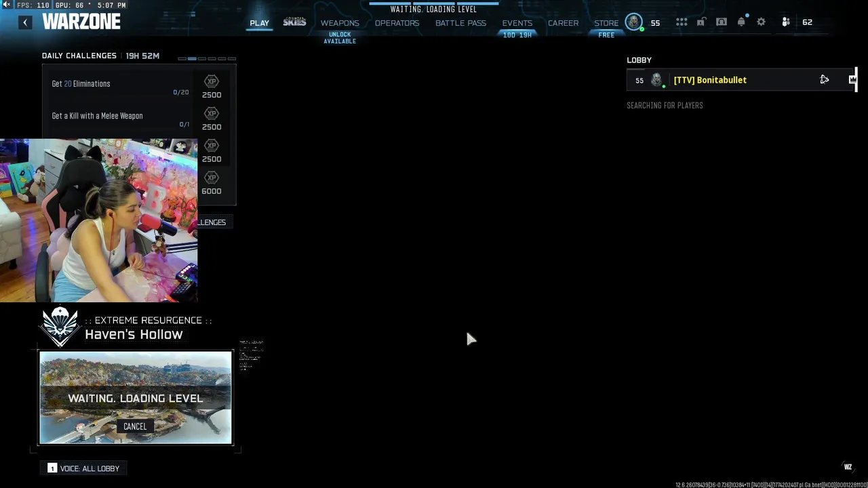Open the headset voice channel icon
Image resolution: width=868 pixels, height=488 pixels.
coord(722,22)
